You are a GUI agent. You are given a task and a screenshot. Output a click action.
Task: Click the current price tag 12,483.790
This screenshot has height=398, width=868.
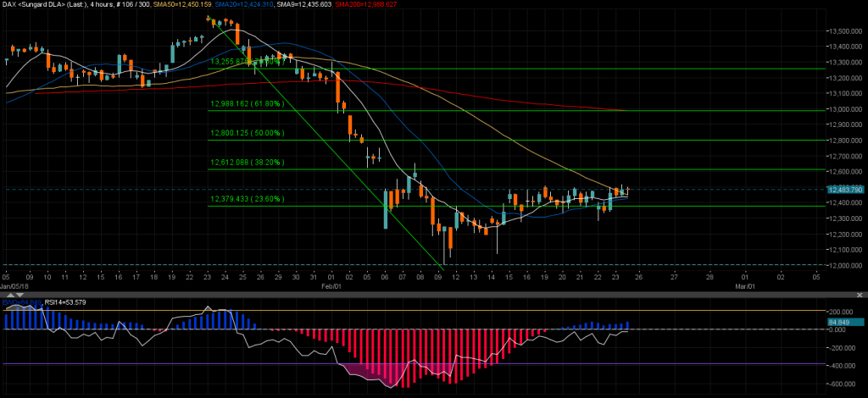click(x=844, y=190)
